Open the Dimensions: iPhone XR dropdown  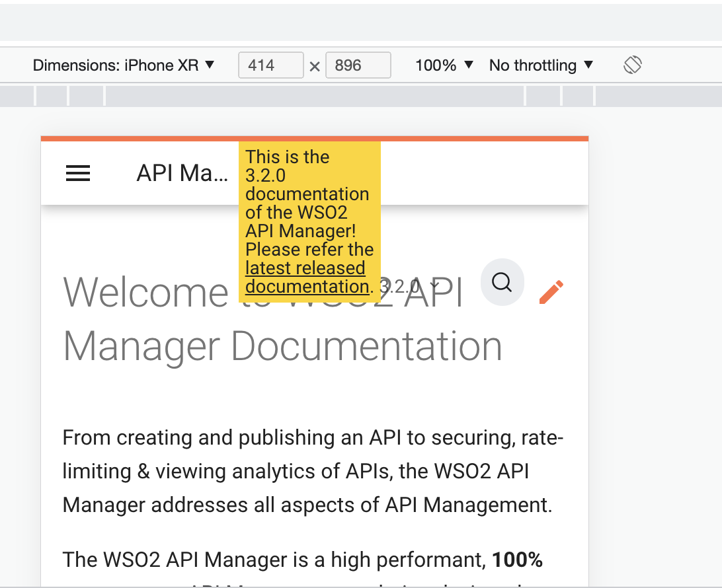pos(124,65)
